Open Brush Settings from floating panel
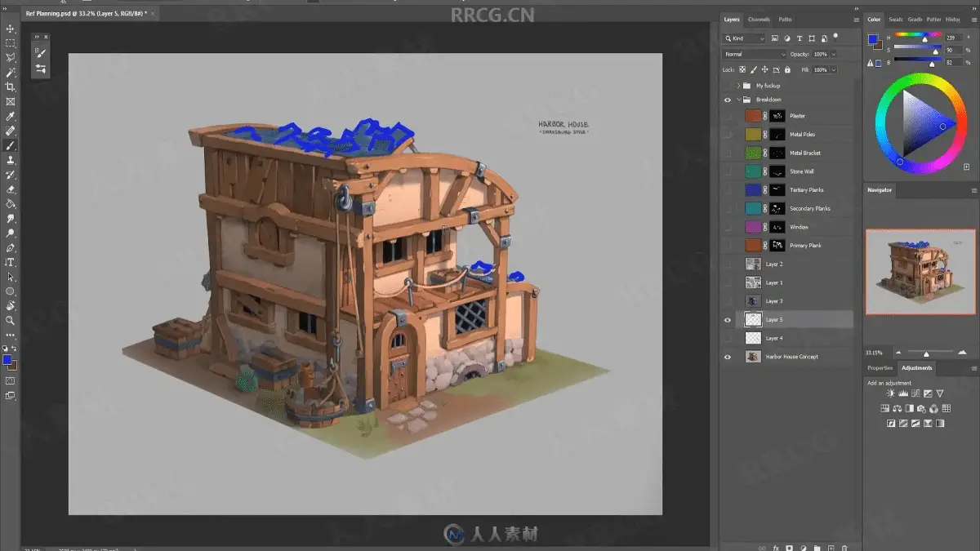This screenshot has width=980, height=551. tap(40, 53)
